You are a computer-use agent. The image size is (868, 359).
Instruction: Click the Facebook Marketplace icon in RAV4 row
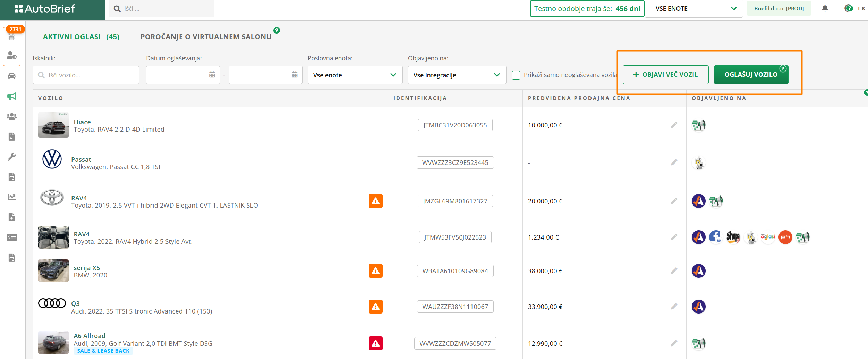[x=715, y=237]
